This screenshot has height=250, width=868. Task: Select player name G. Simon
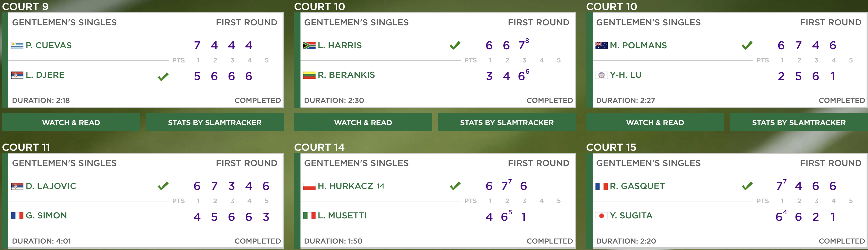(46, 216)
